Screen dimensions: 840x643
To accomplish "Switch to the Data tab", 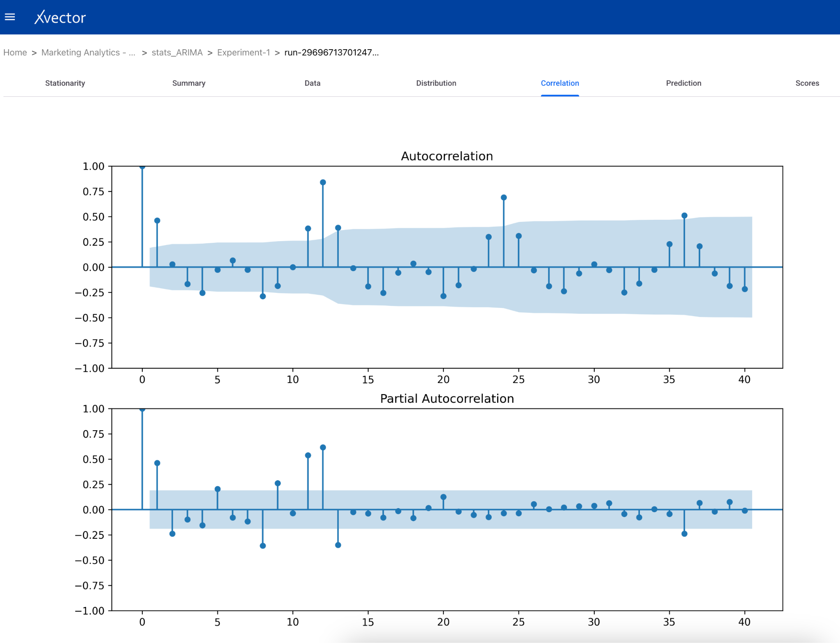I will coord(313,83).
